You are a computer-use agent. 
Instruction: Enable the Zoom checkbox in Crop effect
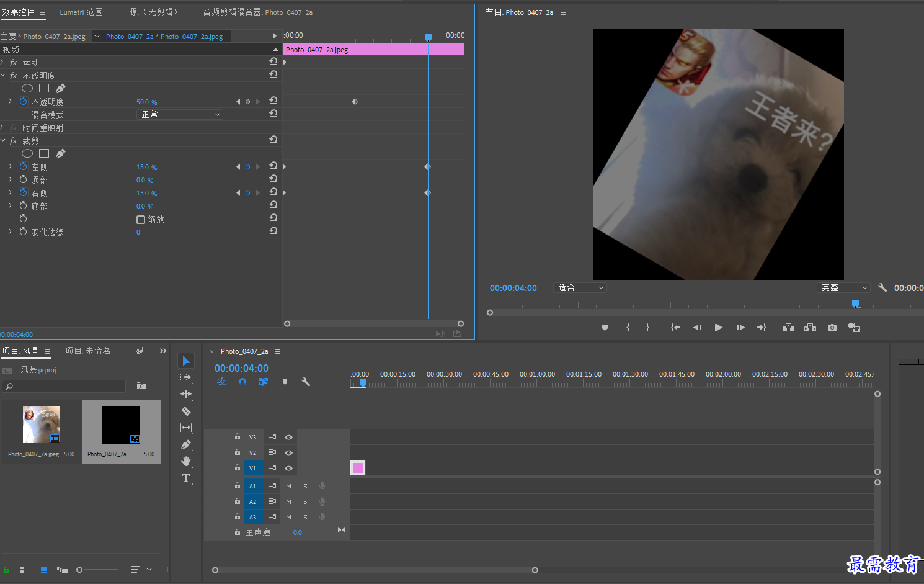pyautogui.click(x=141, y=219)
